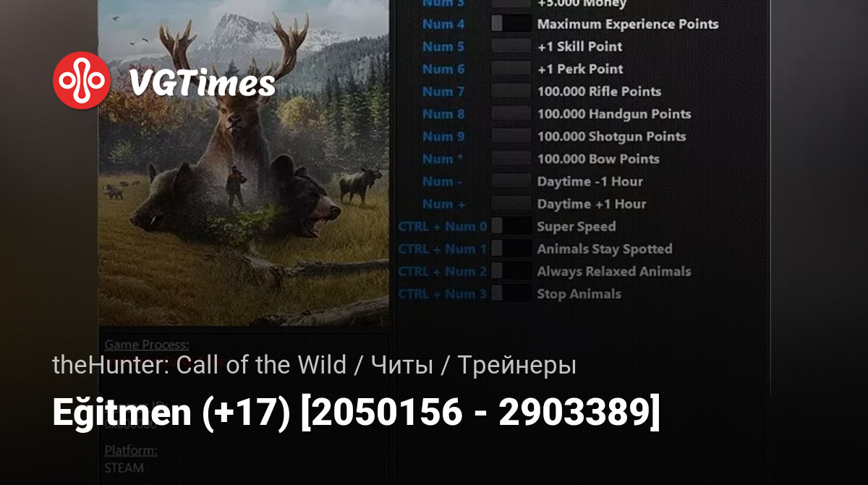The height and width of the screenshot is (485, 868).
Task: Toggle the +1 Skill Point switch
Action: [511, 46]
